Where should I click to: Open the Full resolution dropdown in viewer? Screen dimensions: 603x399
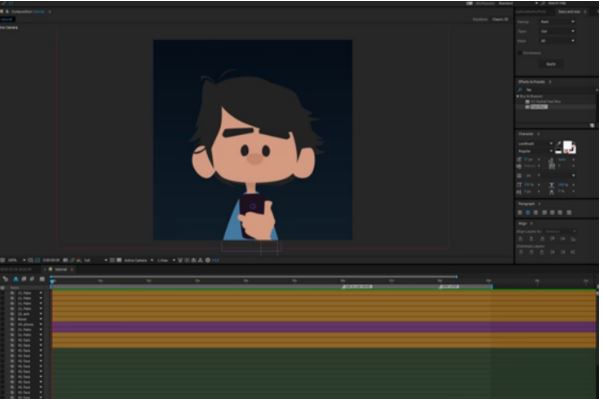click(95, 260)
